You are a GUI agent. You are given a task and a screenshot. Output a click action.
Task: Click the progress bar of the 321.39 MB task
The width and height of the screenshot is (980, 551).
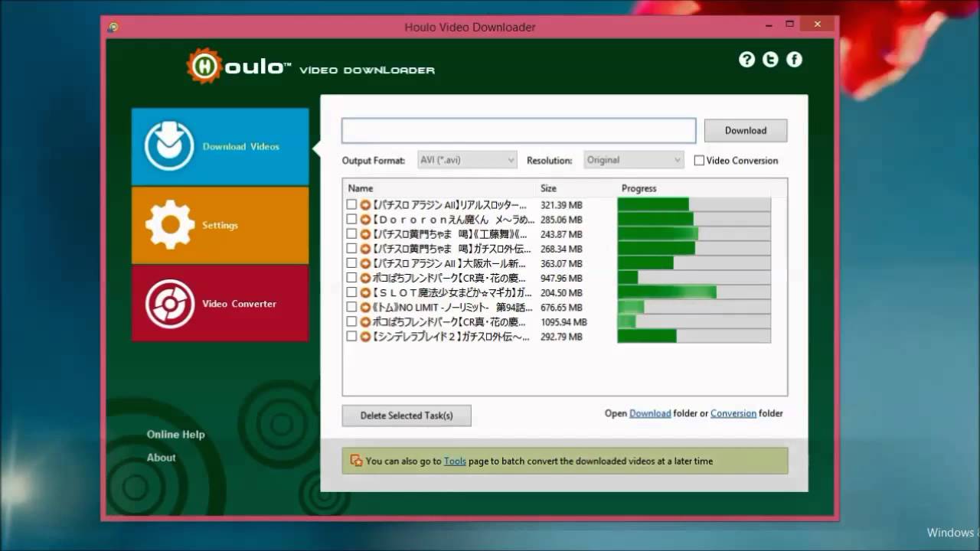tap(694, 205)
